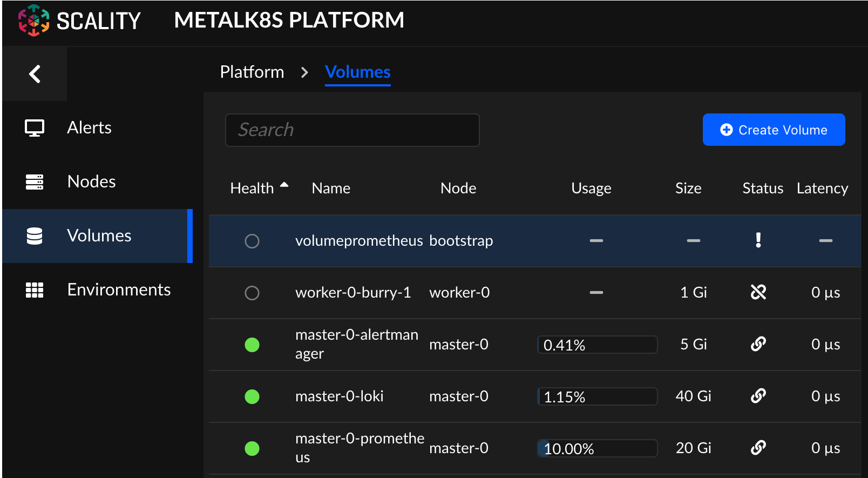Select the volumeprometheus volume name
Image resolution: width=868 pixels, height=478 pixels.
coord(359,240)
